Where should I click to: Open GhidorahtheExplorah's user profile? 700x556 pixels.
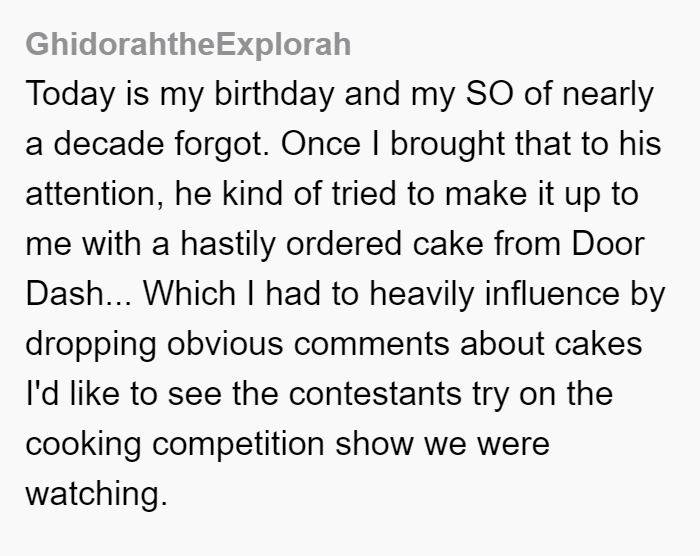pos(188,45)
